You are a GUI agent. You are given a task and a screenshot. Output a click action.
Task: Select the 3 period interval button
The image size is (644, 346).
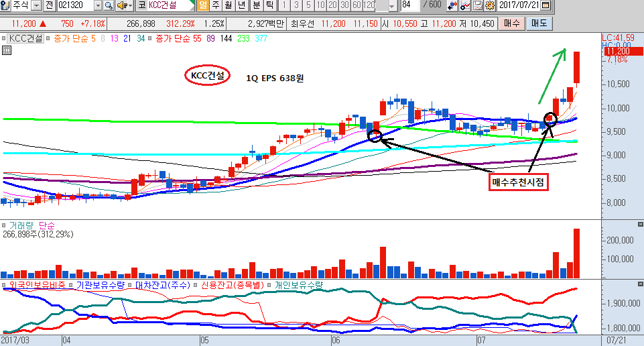point(296,5)
